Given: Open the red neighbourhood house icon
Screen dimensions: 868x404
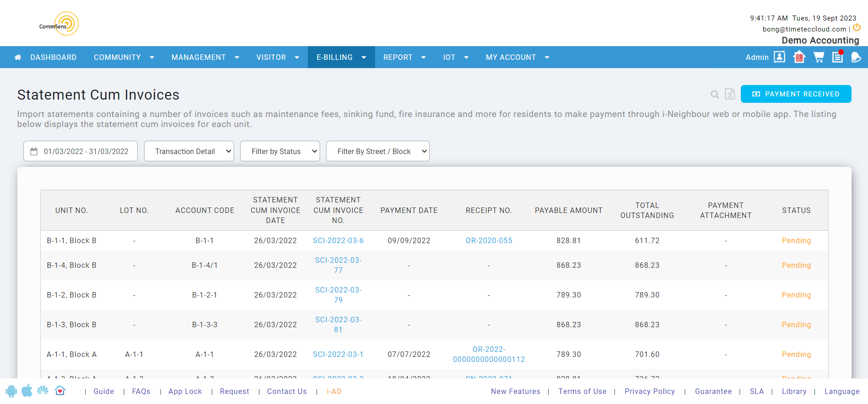Looking at the screenshot, I should pos(799,57).
